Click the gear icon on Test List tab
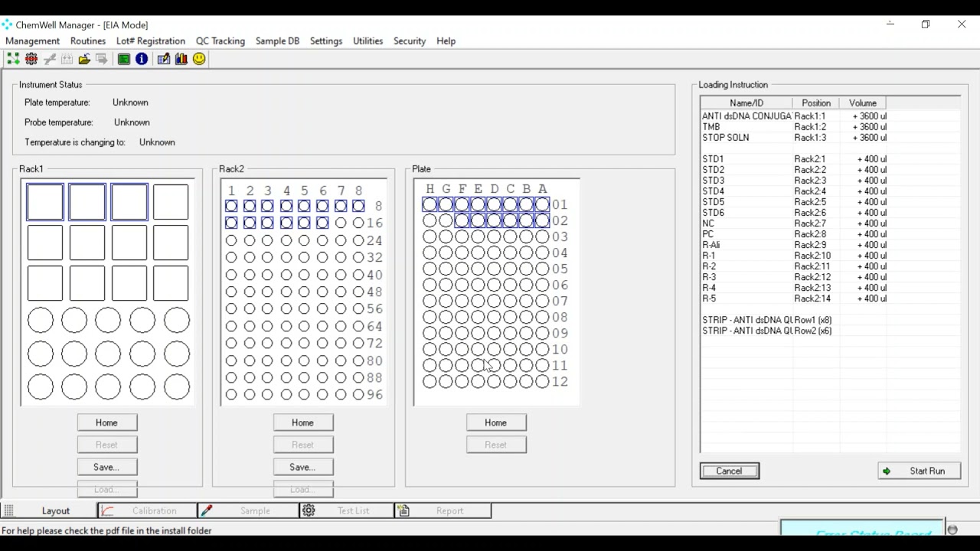The image size is (980, 551). pos(309,510)
